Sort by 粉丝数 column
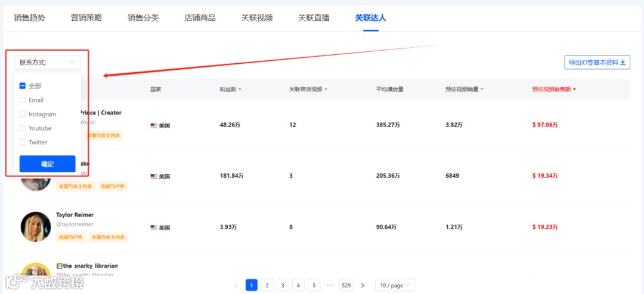Image resolution: width=644 pixels, height=294 pixels. [230, 89]
